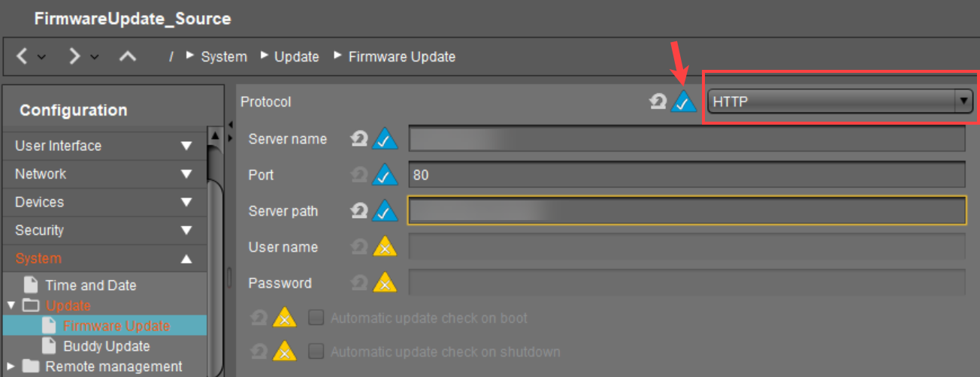
Task: Click the yellow triangle icon beside Password
Action: (x=385, y=284)
